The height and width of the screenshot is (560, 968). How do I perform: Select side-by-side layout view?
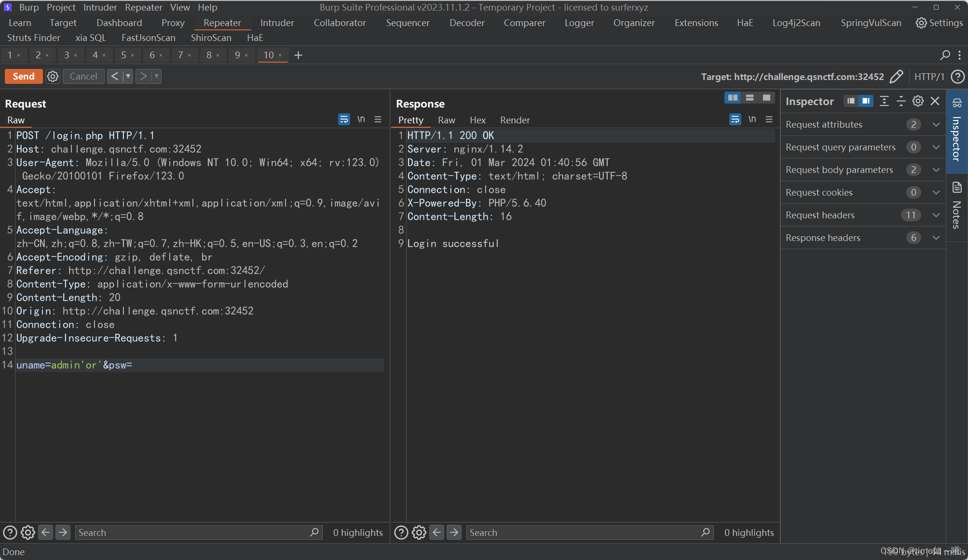pos(733,98)
